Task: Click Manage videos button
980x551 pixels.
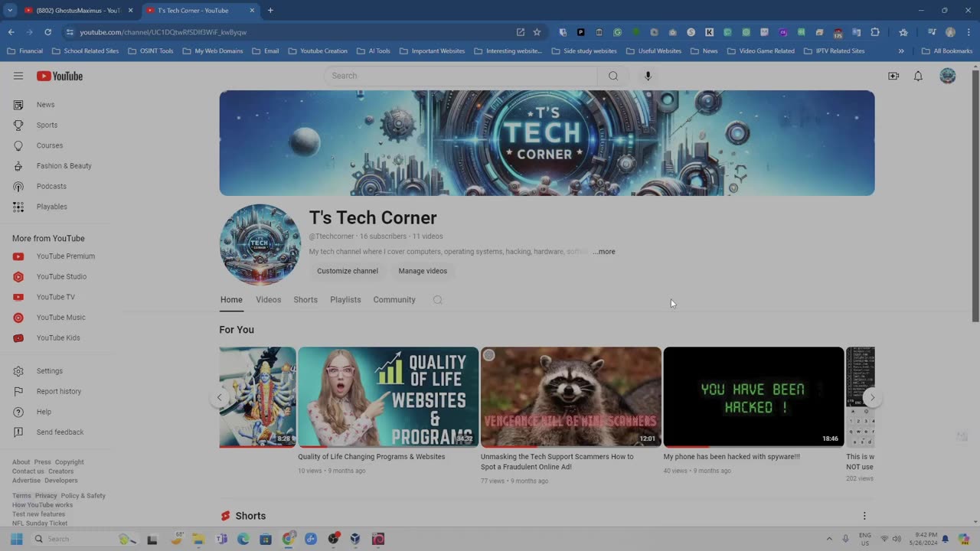Action: [423, 271]
